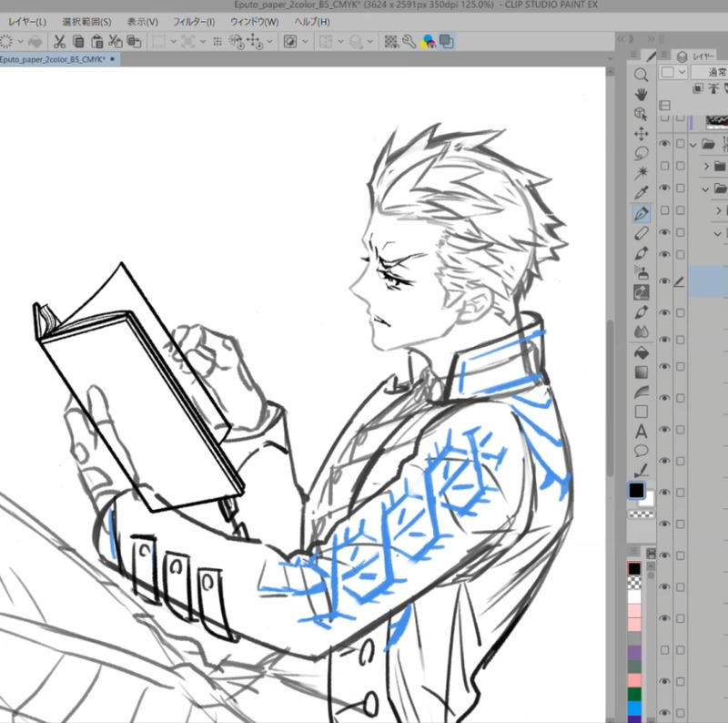Click the highlighted overlapping squares toolbar icon
This screenshot has width=728, height=723.
tap(446, 42)
